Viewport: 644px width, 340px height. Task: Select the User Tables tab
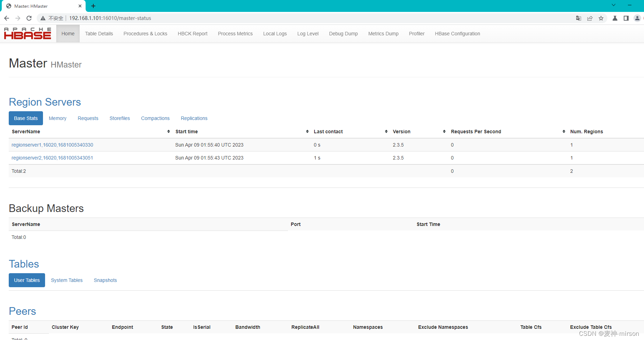[x=27, y=280]
